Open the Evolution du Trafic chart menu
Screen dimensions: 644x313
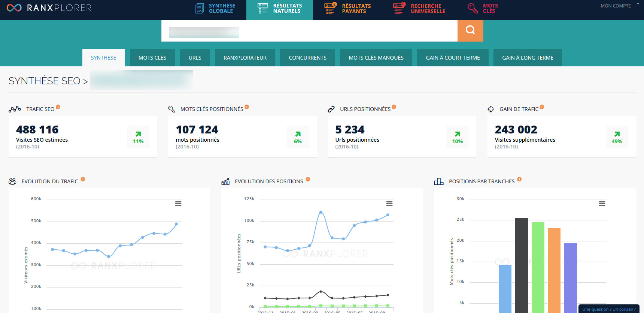pyautogui.click(x=178, y=204)
